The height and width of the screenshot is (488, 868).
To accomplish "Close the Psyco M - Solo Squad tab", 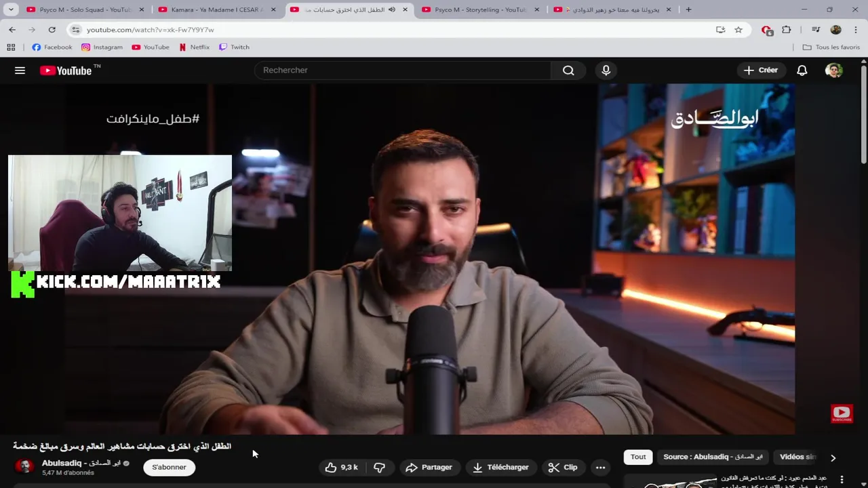I will coord(142,9).
